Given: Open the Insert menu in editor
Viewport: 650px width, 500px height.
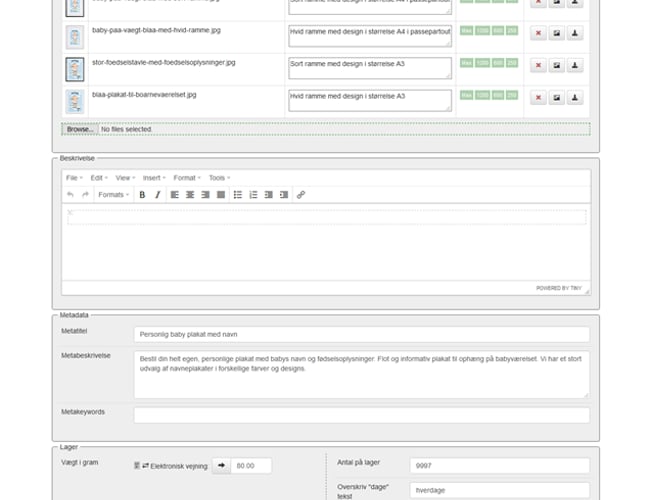Looking at the screenshot, I should tap(153, 178).
